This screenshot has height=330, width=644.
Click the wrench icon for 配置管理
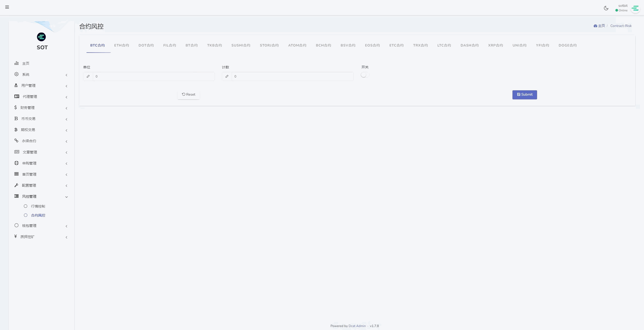pos(17,185)
